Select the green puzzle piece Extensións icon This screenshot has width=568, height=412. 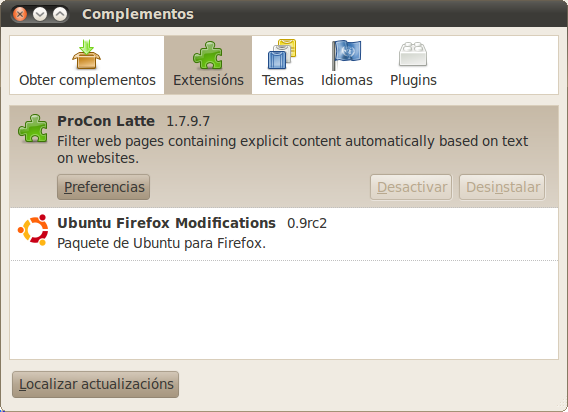point(208,55)
